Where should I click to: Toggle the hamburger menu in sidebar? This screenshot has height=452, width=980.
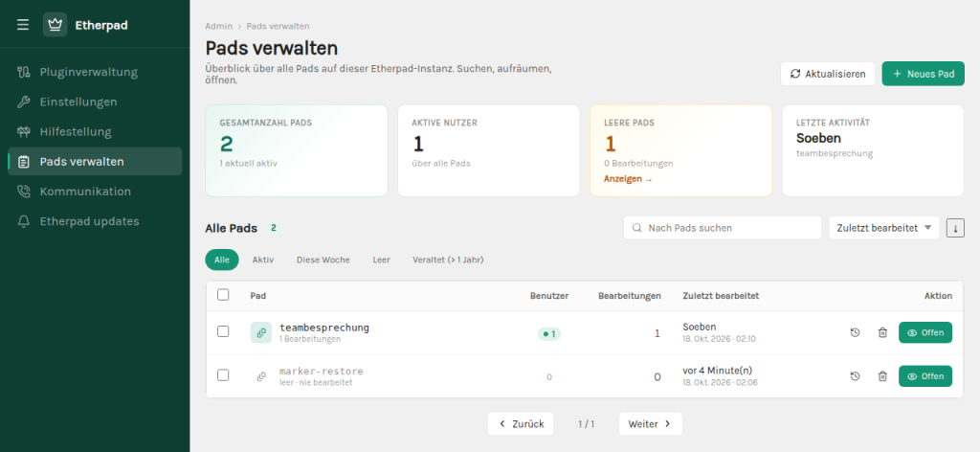coord(23,25)
